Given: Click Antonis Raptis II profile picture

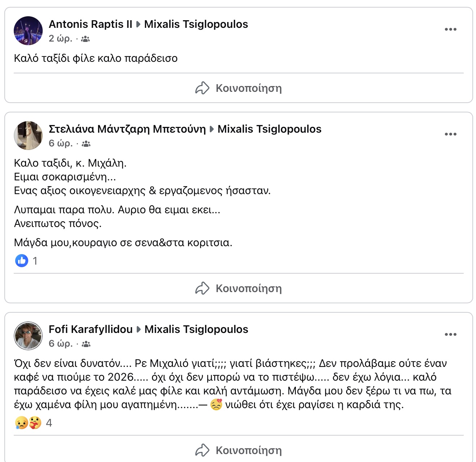Looking at the screenshot, I should (x=28, y=31).
